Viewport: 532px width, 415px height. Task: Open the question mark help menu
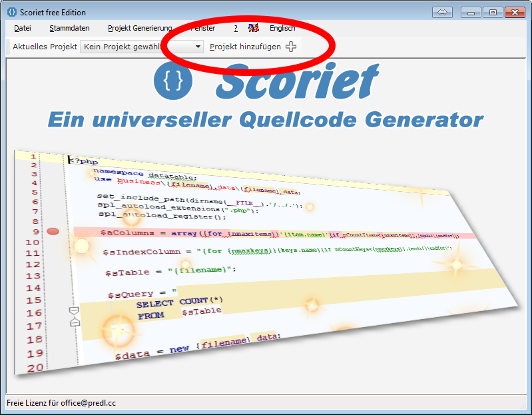[x=236, y=28]
